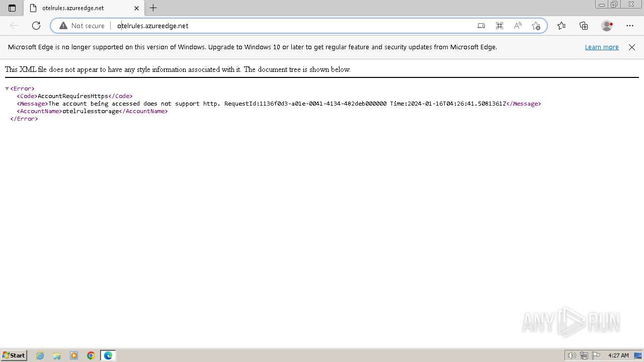Launch Google Chrome from taskbar
This screenshot has height=362, width=644.
(91, 355)
